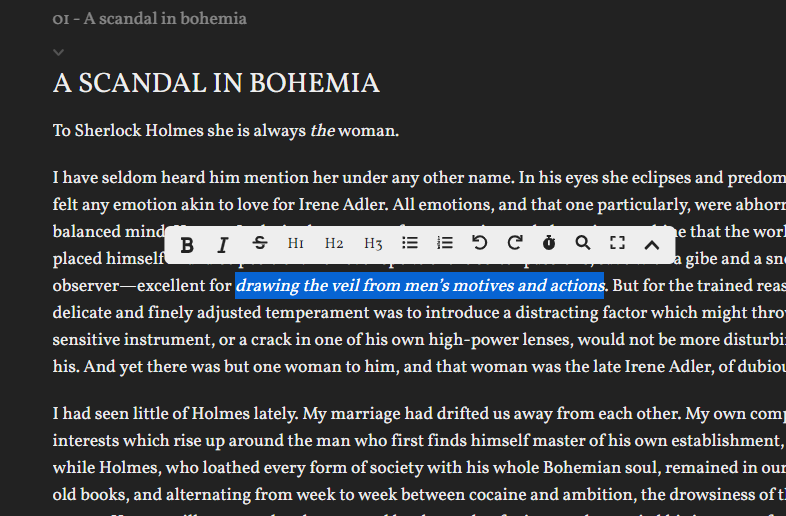The image size is (786, 516).
Task: Click the line starting 'I had seen little of Holmes'
Action: (419, 414)
